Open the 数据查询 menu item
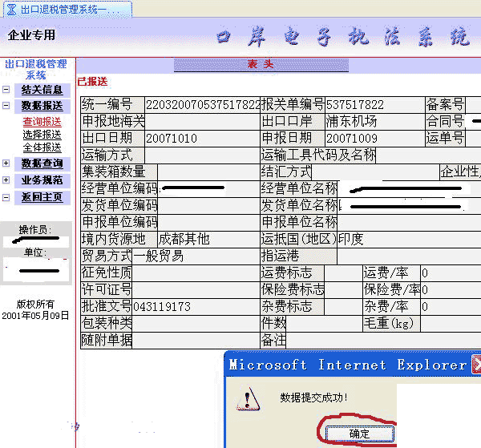Viewport: 481px width, 448px height. click(x=42, y=163)
